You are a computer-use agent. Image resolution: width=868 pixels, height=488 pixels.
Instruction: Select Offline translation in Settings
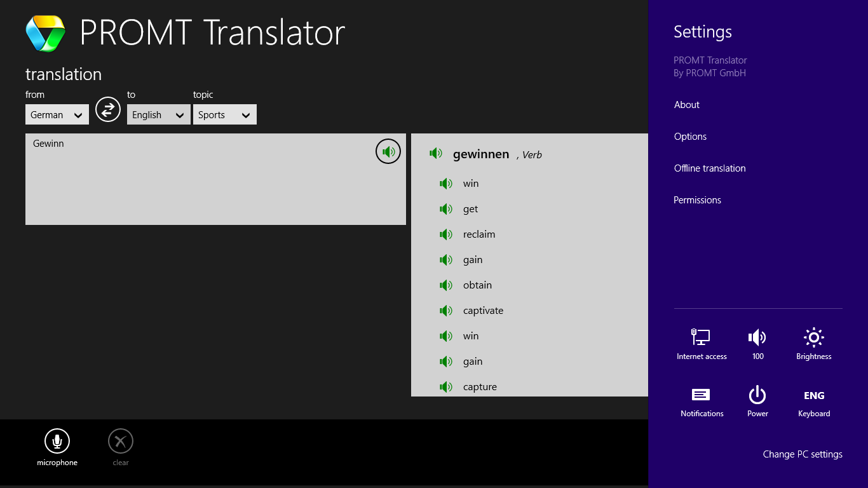pos(710,168)
